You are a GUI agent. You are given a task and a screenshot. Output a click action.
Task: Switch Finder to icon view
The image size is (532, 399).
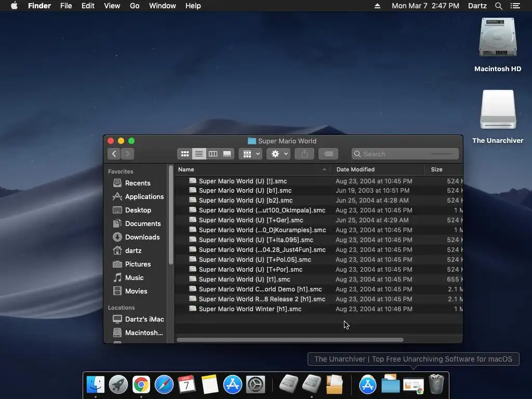[x=184, y=154]
